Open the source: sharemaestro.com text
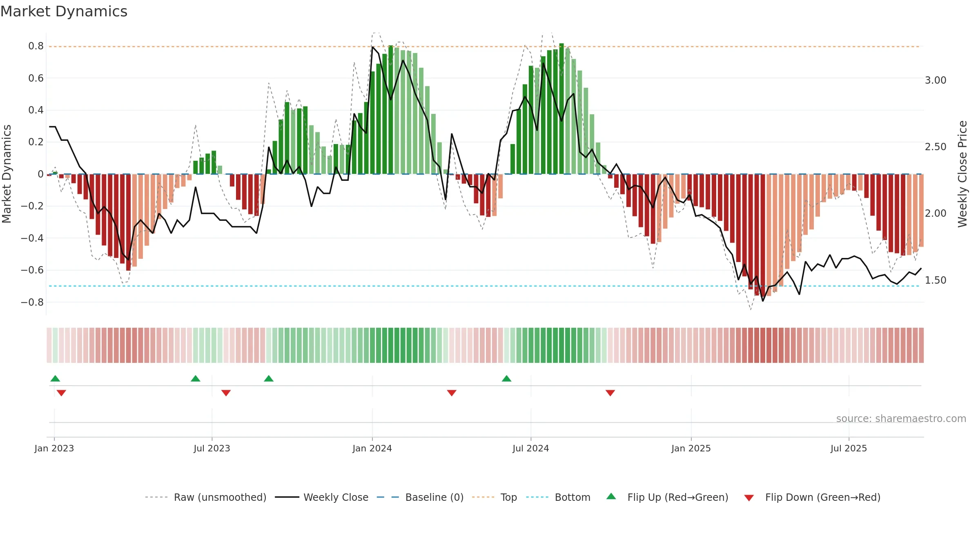 [x=901, y=418]
